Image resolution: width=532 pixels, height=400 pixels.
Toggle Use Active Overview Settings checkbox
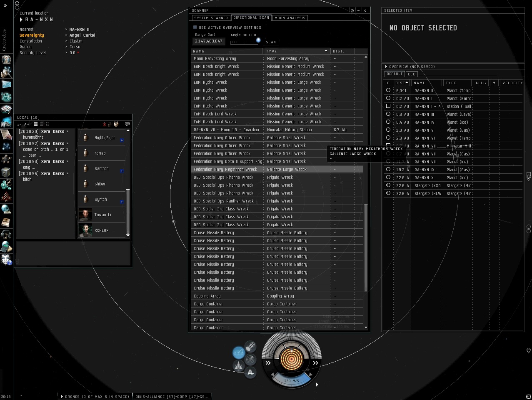[x=195, y=27]
